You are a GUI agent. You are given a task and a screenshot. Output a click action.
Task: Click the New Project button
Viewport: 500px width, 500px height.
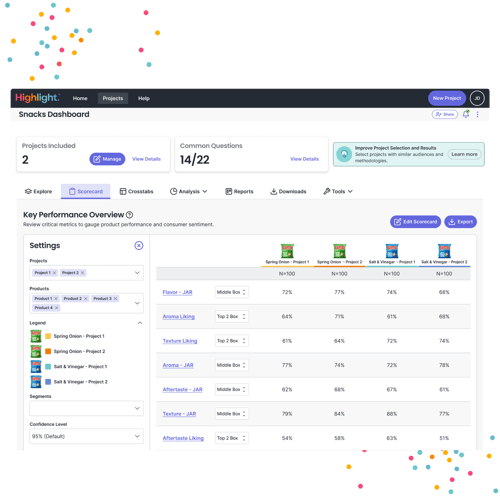447,98
